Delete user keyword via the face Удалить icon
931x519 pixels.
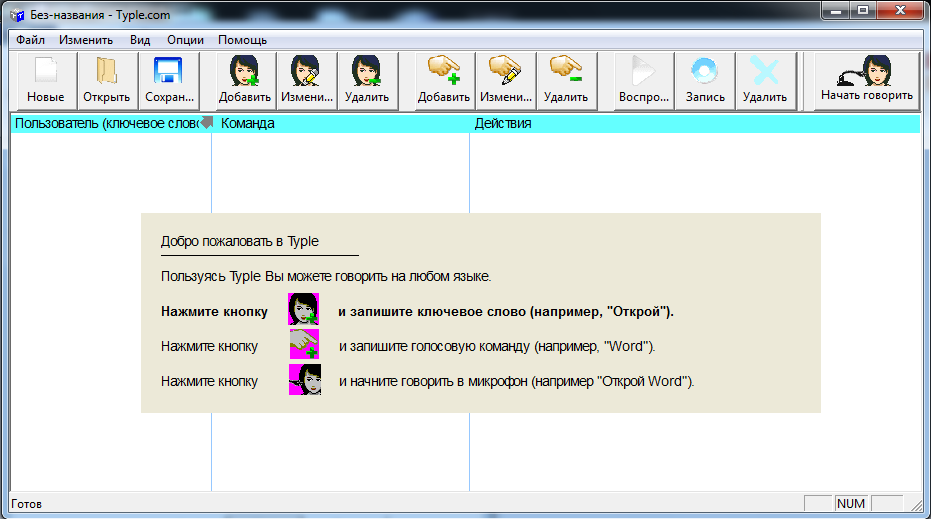[366, 80]
